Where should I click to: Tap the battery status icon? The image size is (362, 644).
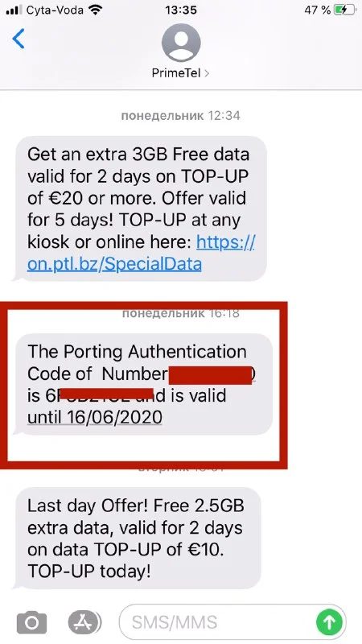(x=343, y=10)
